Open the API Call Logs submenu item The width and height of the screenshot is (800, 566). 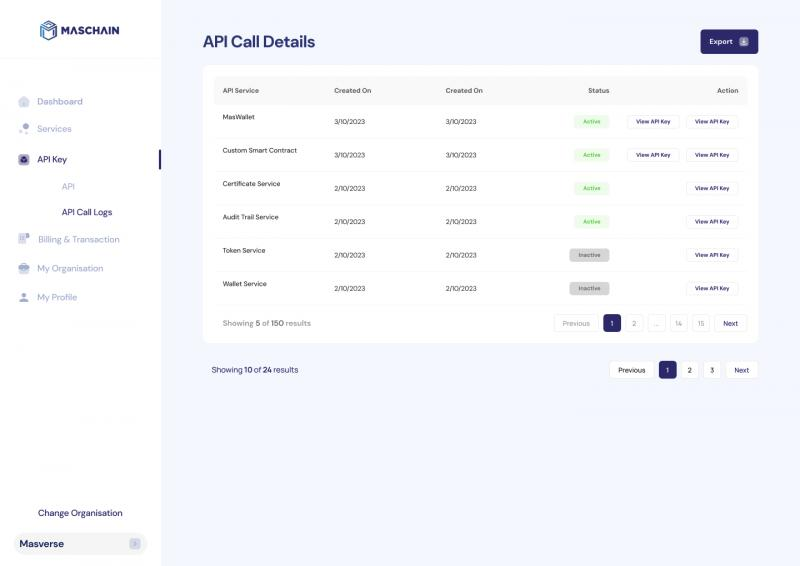87,212
